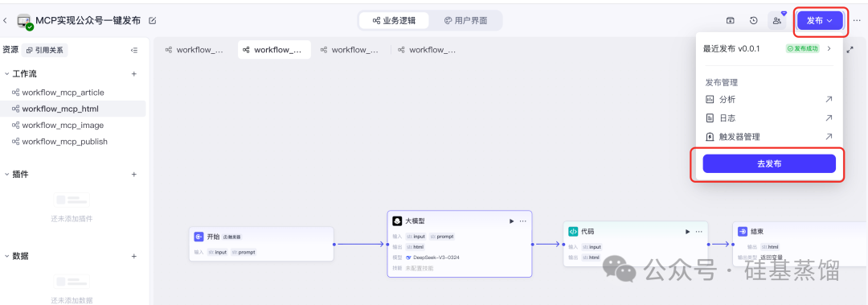Open external arrow next to 日志
This screenshot has height=305, width=868.
tap(829, 118)
